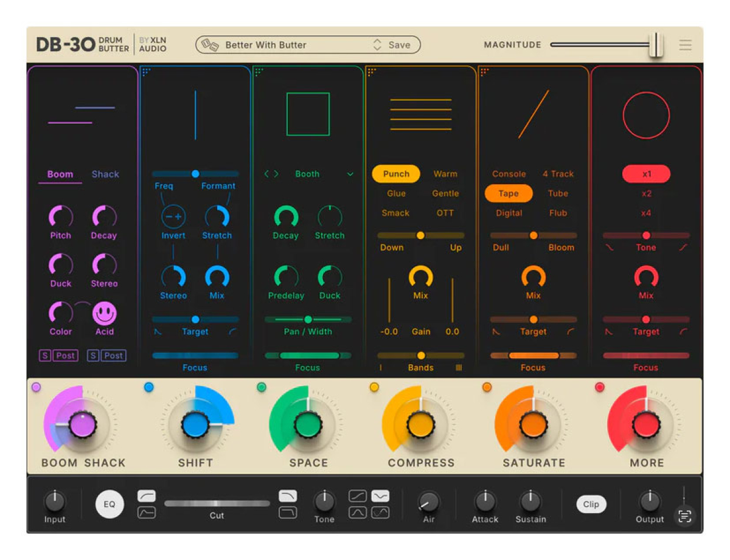Click the Space green square graphic
Image resolution: width=730 pixels, height=560 pixels.
click(308, 114)
